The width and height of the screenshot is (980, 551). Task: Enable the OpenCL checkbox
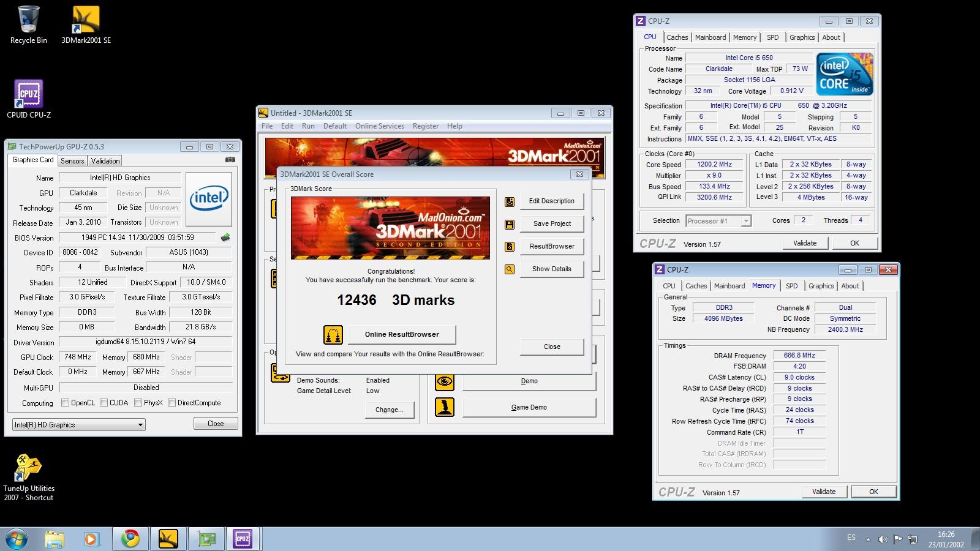coord(66,403)
